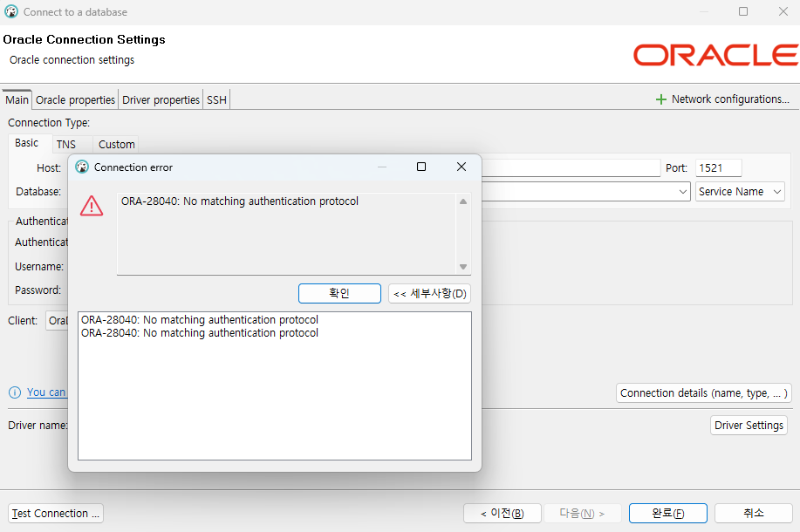Open the Oracle properties tab

click(75, 100)
